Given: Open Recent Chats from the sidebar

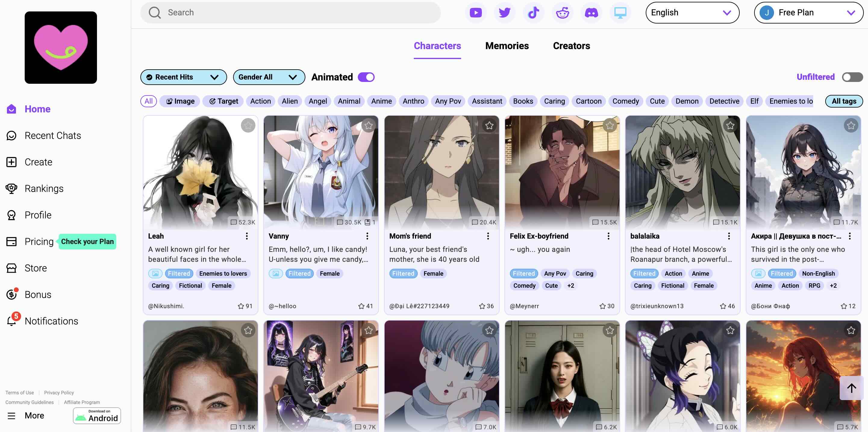Looking at the screenshot, I should (53, 136).
